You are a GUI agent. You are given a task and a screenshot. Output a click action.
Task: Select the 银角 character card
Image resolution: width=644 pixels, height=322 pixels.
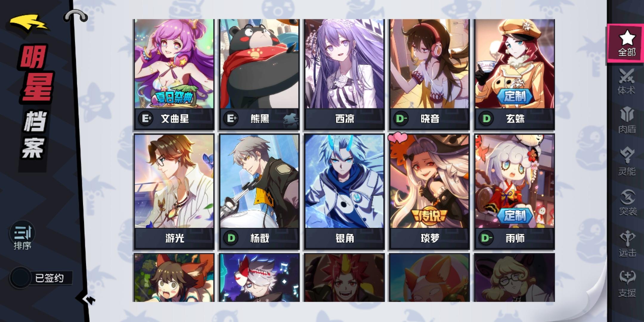344,192
